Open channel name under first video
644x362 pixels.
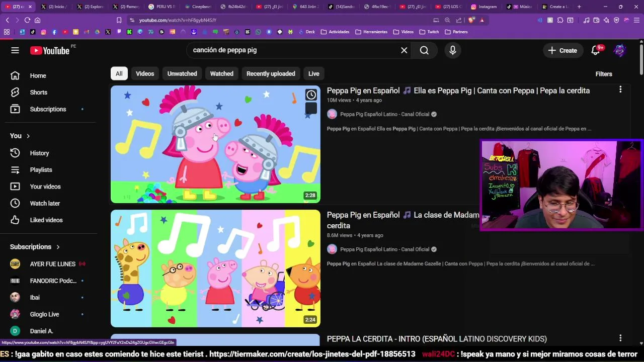(x=384, y=114)
